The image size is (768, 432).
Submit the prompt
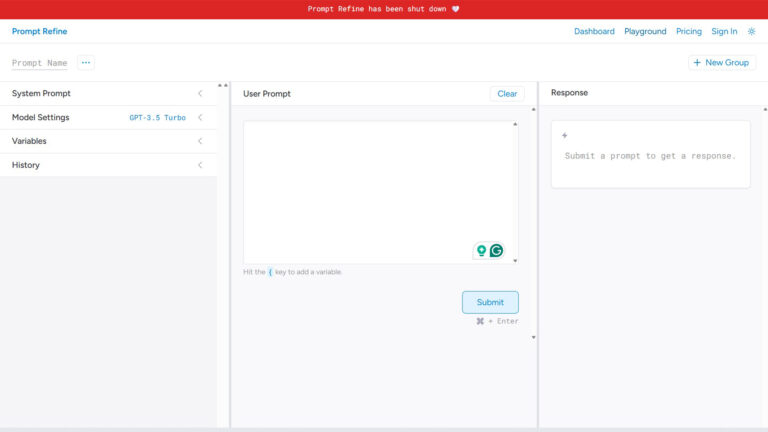490,302
